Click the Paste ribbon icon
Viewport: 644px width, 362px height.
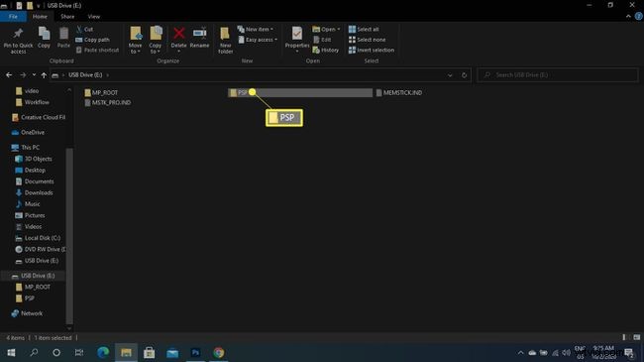63,38
